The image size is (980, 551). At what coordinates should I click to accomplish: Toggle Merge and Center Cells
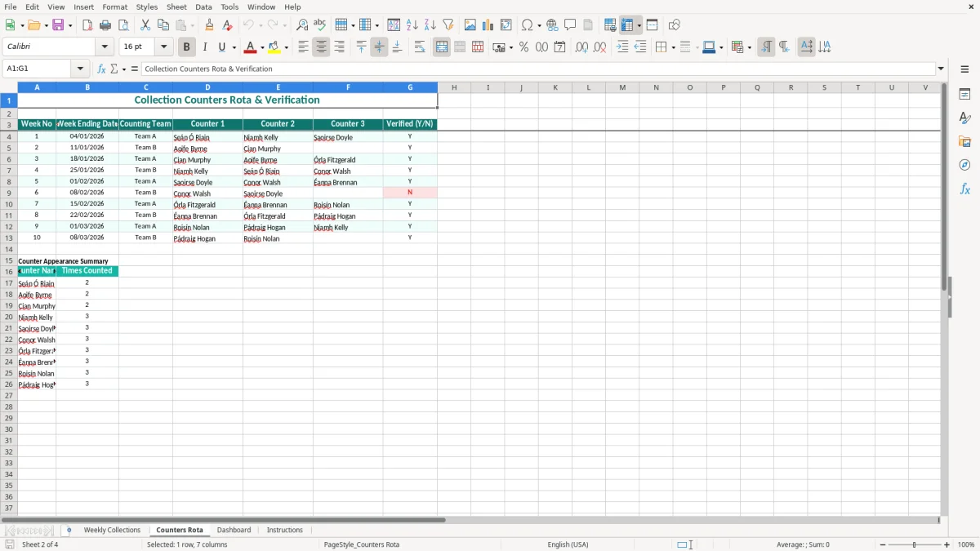tap(442, 47)
